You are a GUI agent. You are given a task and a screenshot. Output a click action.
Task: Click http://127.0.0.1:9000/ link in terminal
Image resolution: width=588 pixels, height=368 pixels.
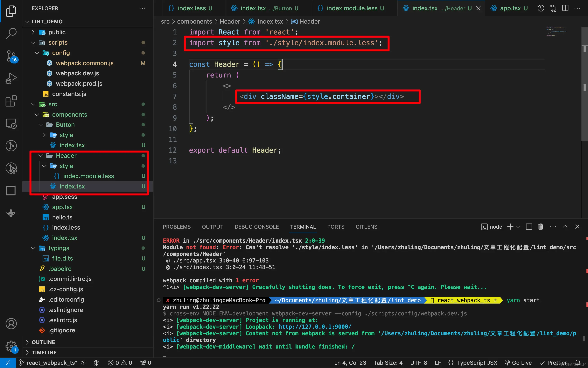pyautogui.click(x=315, y=327)
